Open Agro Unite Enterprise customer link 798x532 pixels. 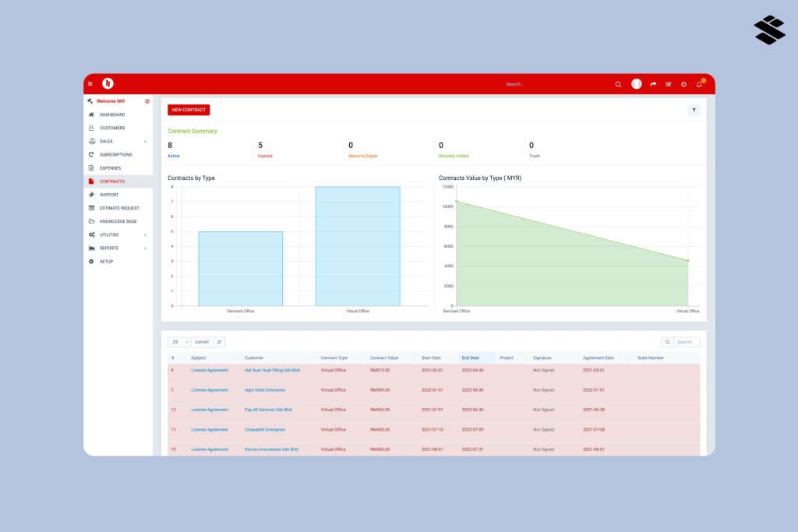click(x=265, y=390)
